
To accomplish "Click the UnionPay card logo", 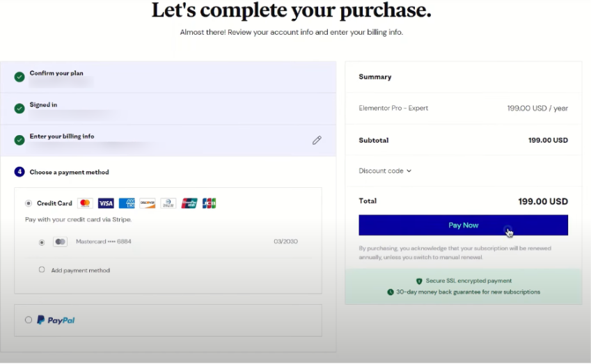I will point(189,203).
